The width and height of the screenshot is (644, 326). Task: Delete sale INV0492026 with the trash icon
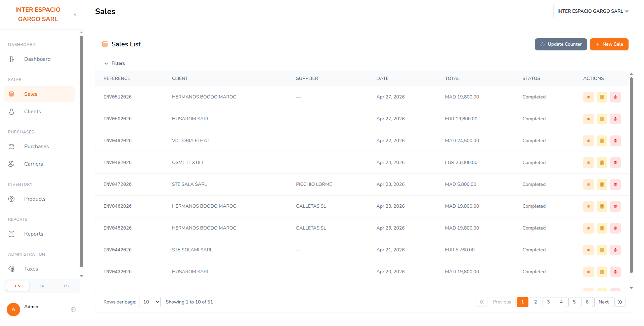point(615,141)
